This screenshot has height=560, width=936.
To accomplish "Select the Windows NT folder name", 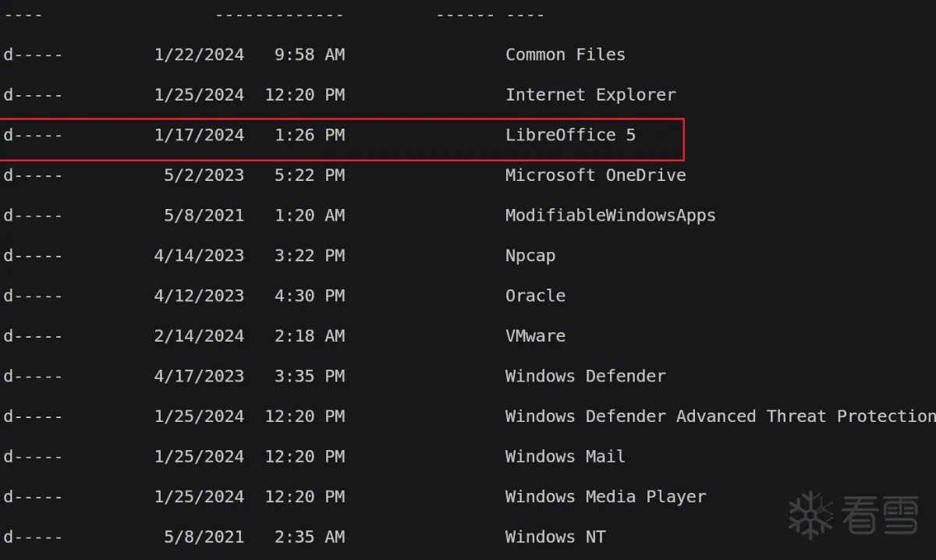I will (x=555, y=537).
